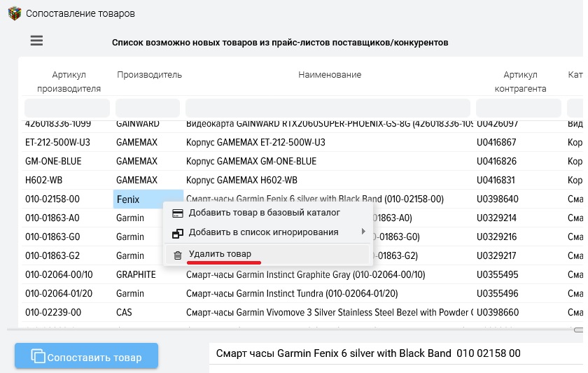Click the Rubik's cube app icon
The image size is (588, 373).
click(14, 13)
